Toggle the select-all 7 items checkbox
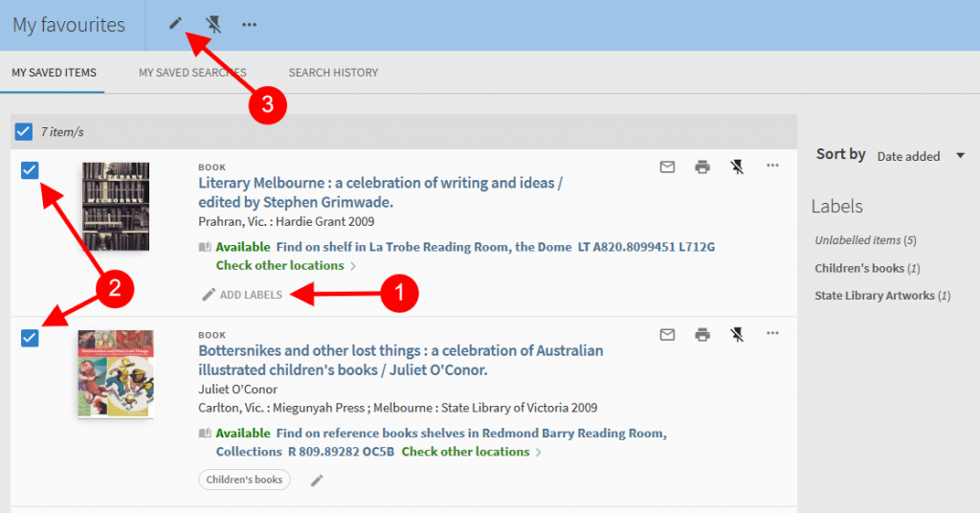This screenshot has height=513, width=980. [24, 131]
